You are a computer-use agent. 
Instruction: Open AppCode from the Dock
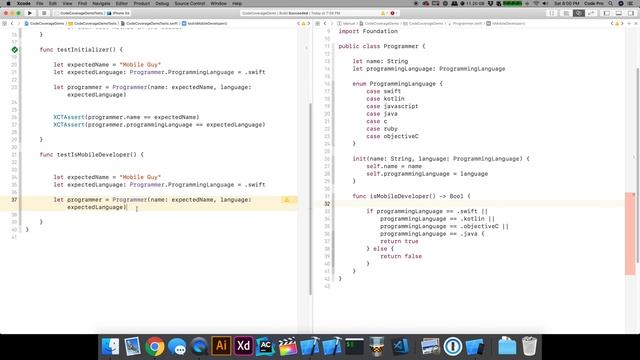pos(266,347)
